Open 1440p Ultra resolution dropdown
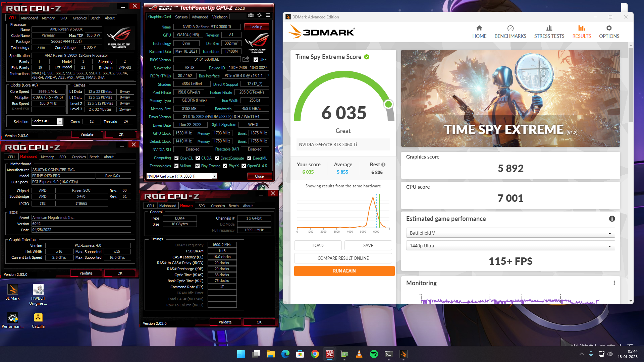This screenshot has height=362, width=644. pos(510,246)
